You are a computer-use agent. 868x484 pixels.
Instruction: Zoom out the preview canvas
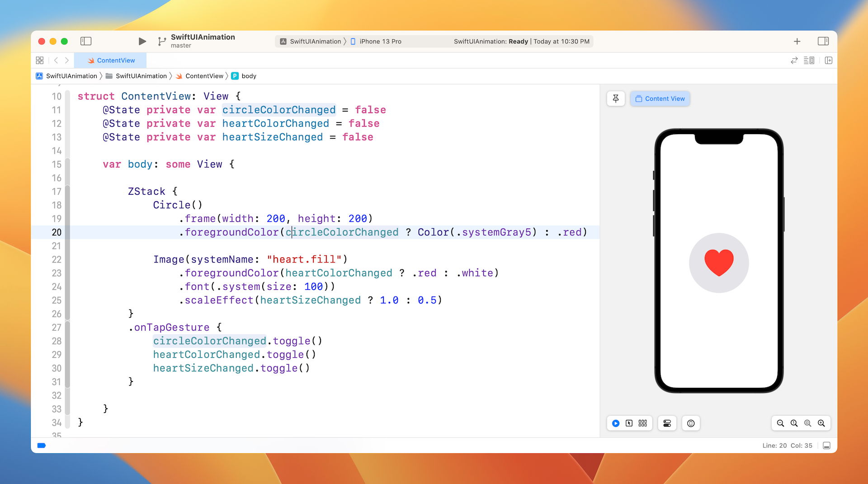click(x=780, y=423)
